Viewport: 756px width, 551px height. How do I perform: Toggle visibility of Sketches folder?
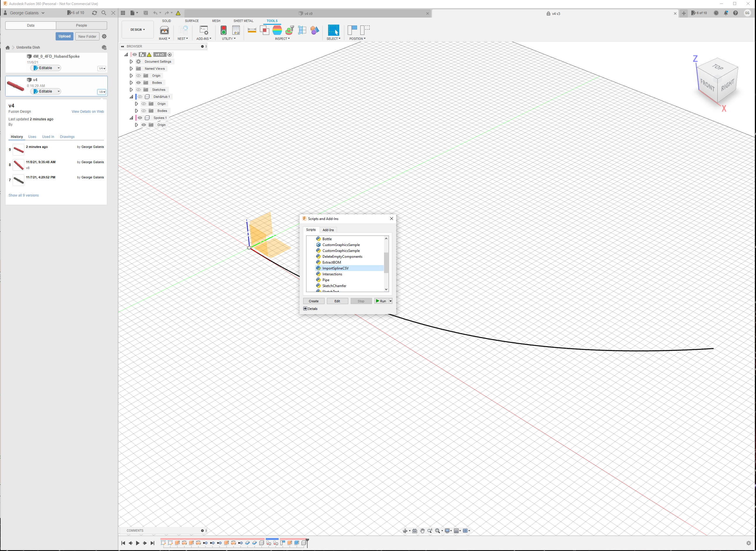tap(138, 90)
